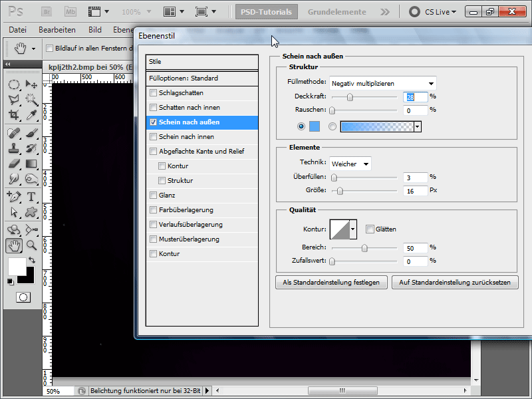Click the Bereich slider handle
532x399 pixels.
(x=364, y=248)
